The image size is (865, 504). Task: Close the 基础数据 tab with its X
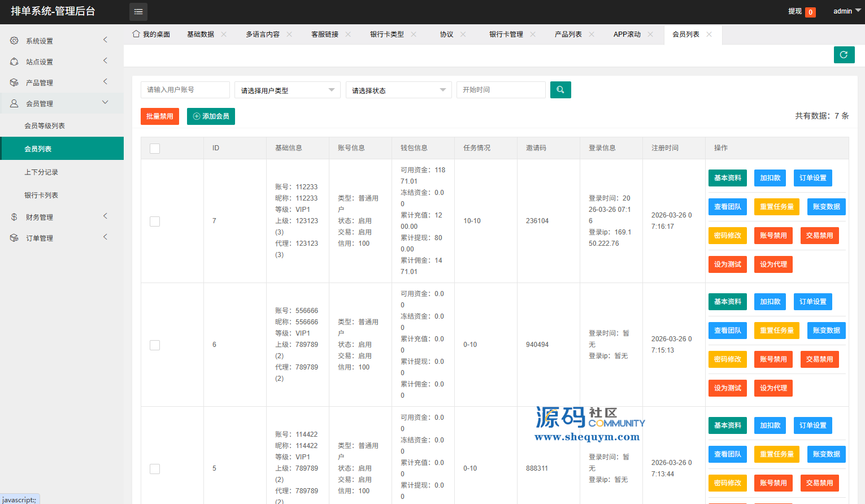pos(224,34)
